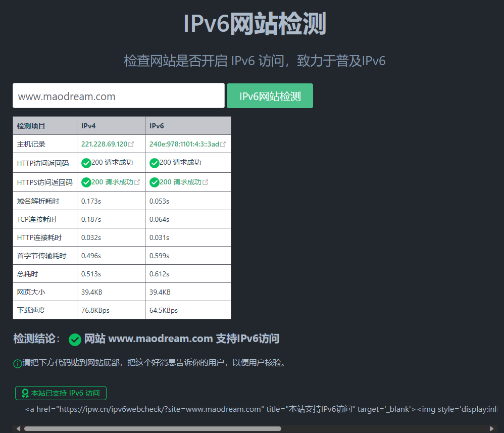This screenshot has height=433, width=504.
Task: Click the conclusion text 支持IPv6访问
Action: [247, 339]
